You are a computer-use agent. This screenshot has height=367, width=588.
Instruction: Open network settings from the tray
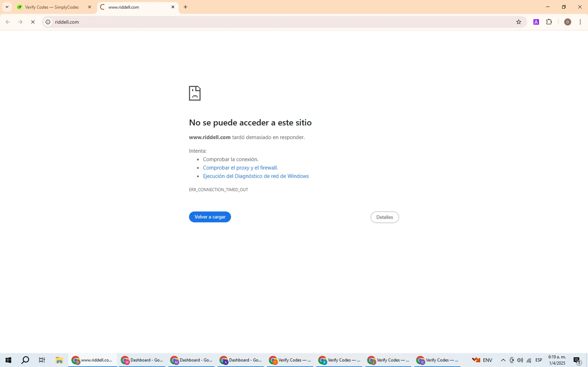click(x=529, y=360)
